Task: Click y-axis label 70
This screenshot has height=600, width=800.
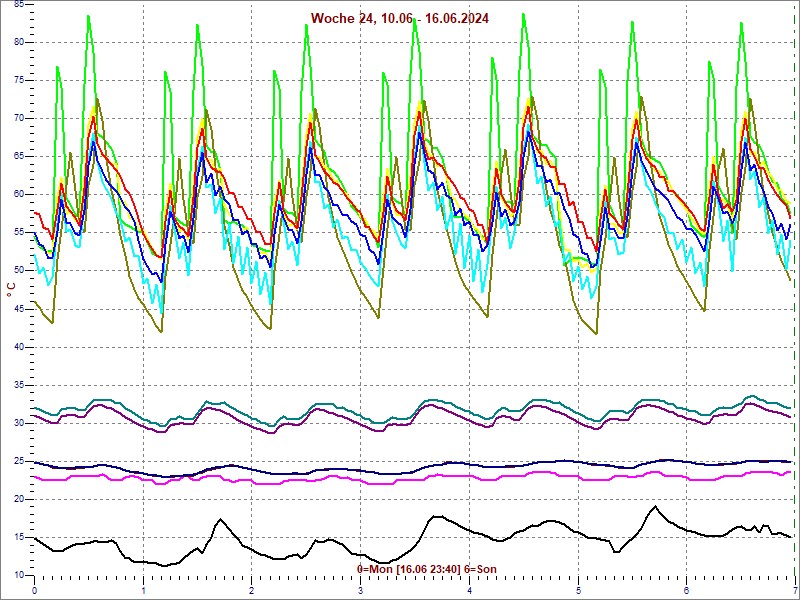Action: pos(19,118)
